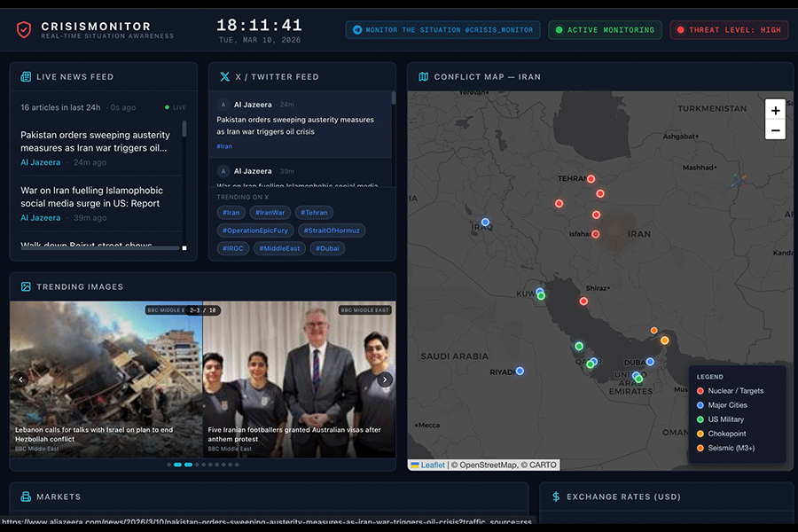
Task: Click the Leaflet attribution link
Action: pyautogui.click(x=432, y=465)
